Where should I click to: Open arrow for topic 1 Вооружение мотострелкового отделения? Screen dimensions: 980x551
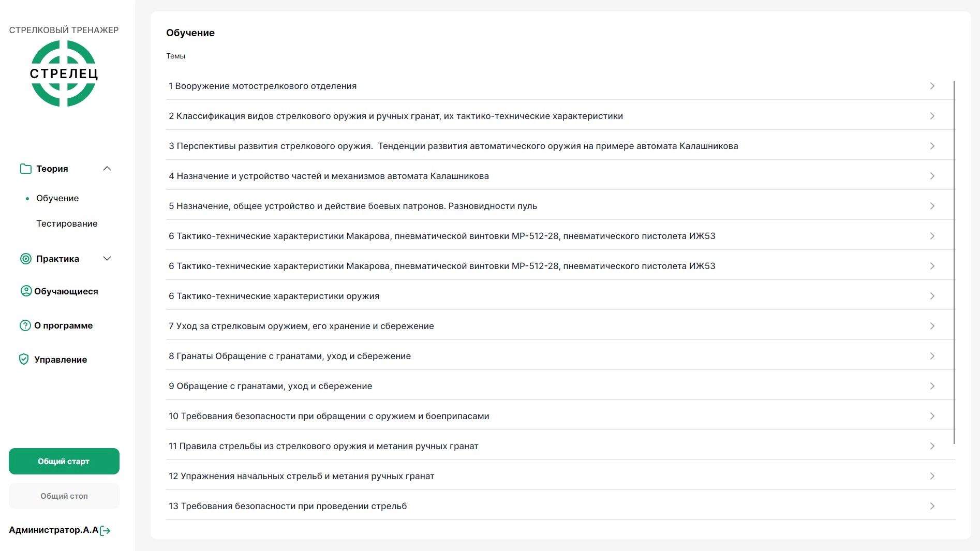(x=932, y=86)
